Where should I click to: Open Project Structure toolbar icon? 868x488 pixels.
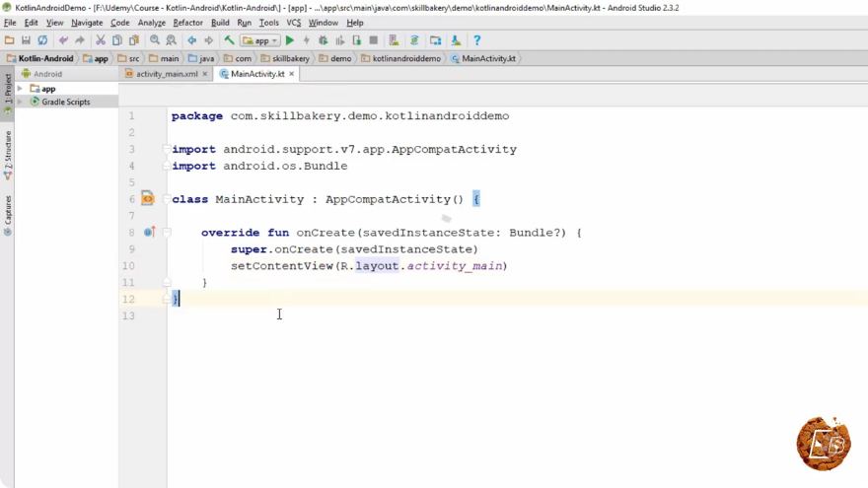[x=435, y=40]
